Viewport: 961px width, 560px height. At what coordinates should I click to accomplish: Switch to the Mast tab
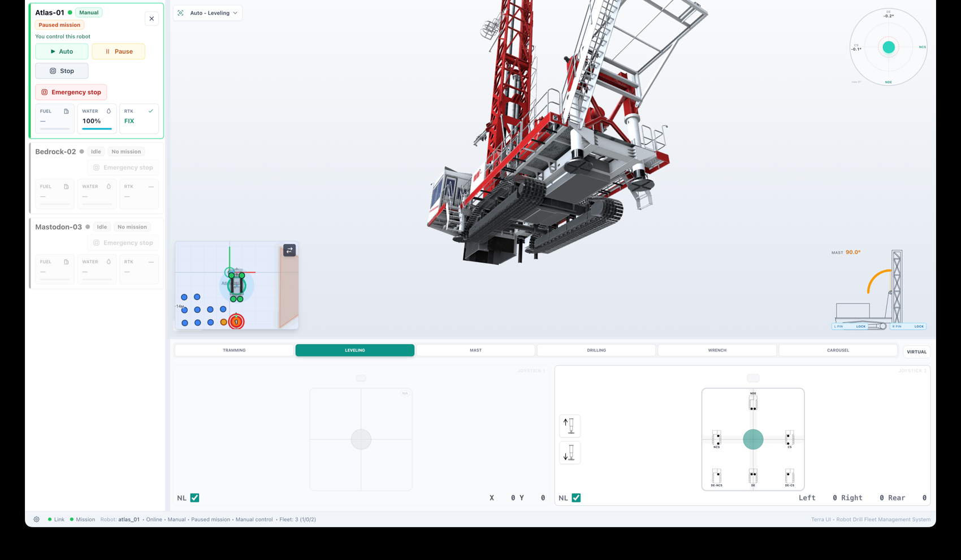(475, 350)
